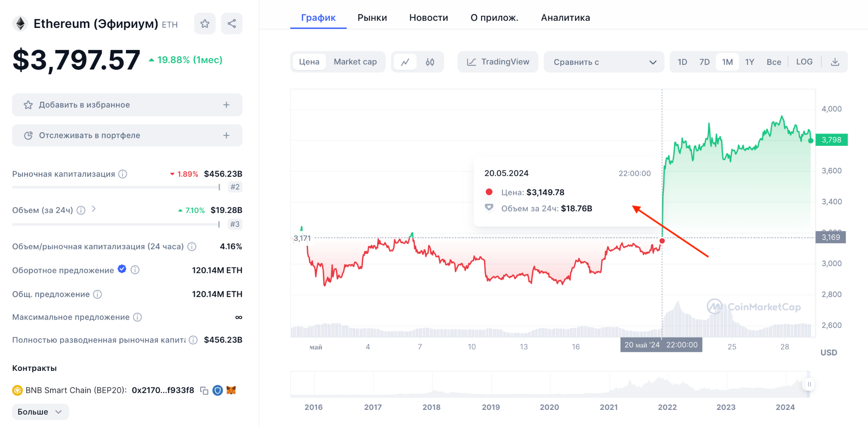Image resolution: width=868 pixels, height=426 pixels.
Task: Toggle LOG scale on chart
Action: [804, 62]
